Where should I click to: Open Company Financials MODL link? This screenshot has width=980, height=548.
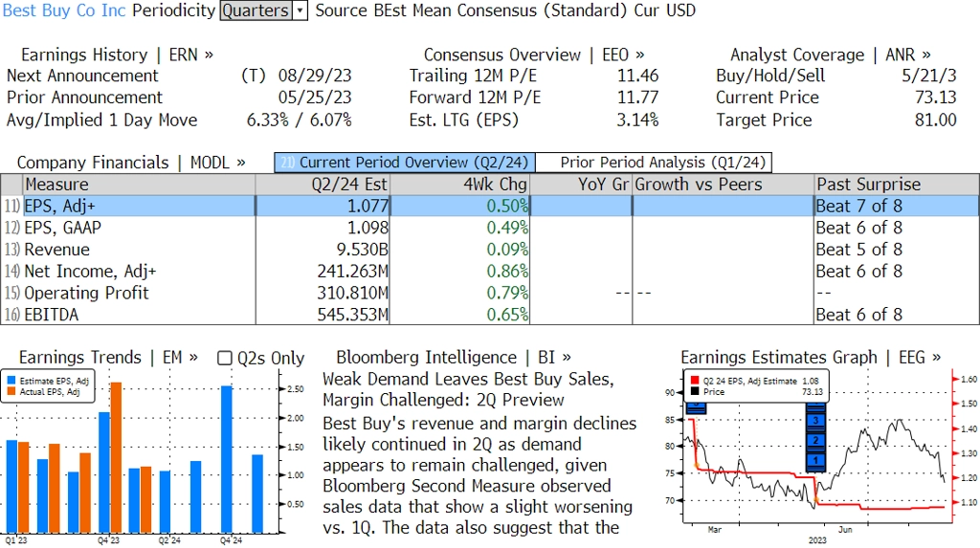coord(130,163)
